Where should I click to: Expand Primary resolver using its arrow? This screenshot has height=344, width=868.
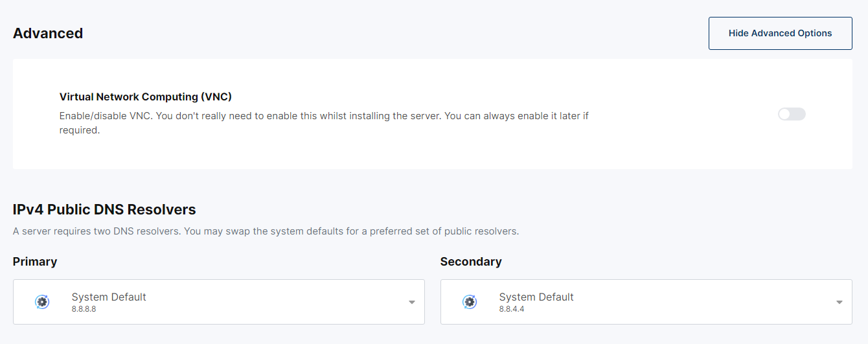point(411,303)
